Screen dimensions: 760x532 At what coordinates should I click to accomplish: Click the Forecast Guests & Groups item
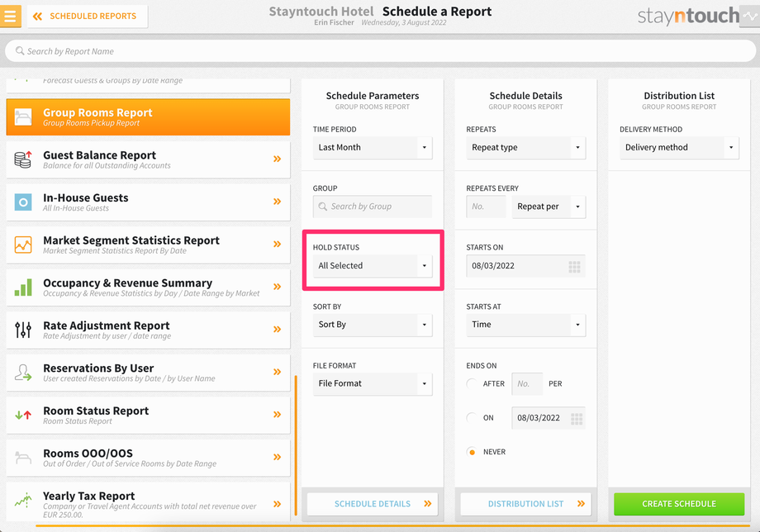pyautogui.click(x=148, y=85)
